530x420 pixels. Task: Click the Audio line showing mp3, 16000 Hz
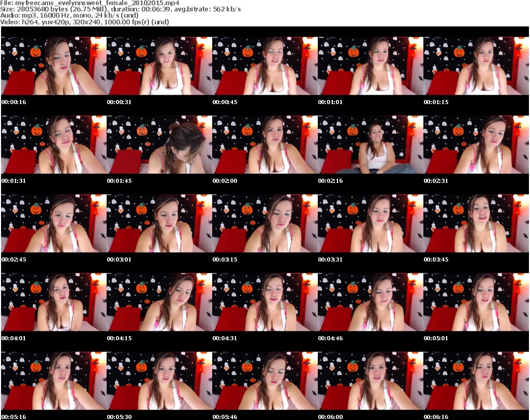(x=69, y=16)
